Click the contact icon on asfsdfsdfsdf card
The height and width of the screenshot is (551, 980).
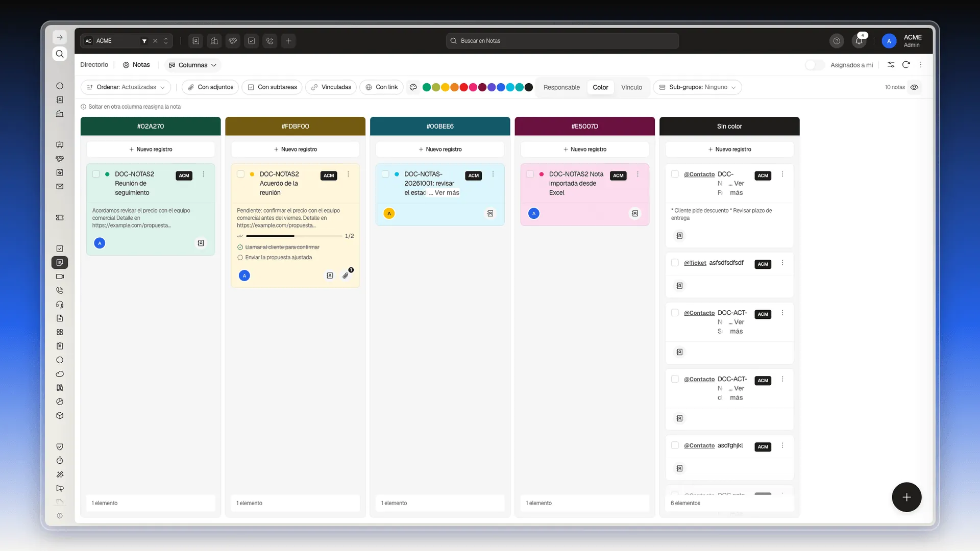[679, 286]
